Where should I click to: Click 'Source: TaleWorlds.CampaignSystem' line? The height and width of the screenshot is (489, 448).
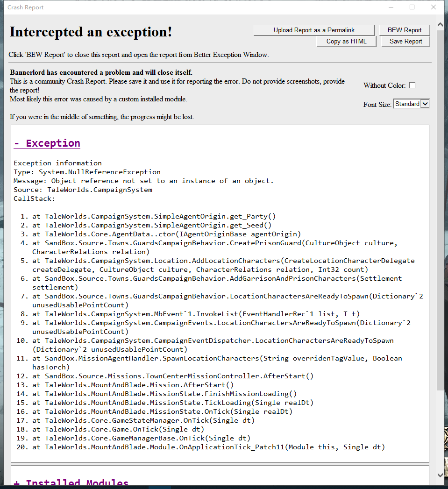tap(83, 190)
